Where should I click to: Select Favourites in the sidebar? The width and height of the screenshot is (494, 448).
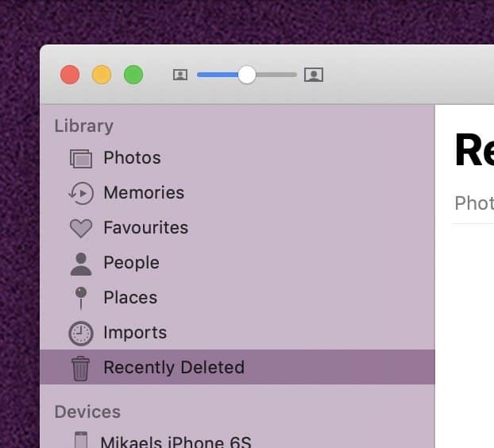coord(237,228)
